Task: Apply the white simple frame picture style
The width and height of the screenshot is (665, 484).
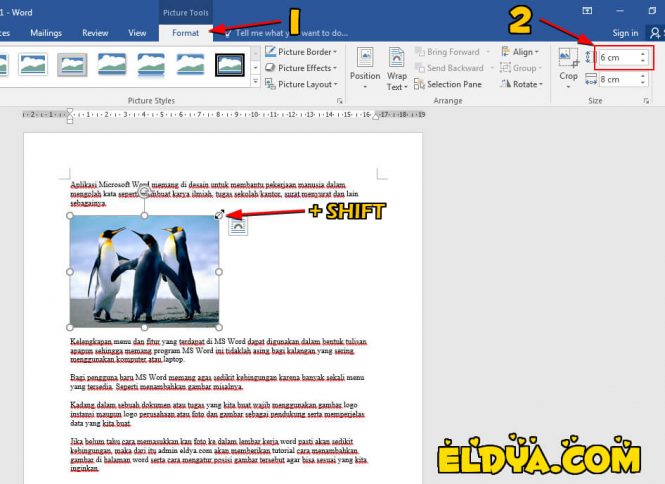Action: pos(33,64)
